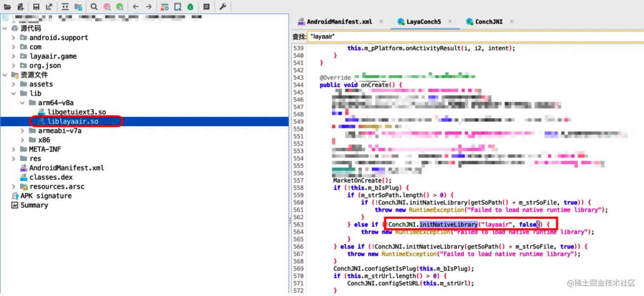Expand the org.json package
The image size is (644, 296).
(x=14, y=66)
